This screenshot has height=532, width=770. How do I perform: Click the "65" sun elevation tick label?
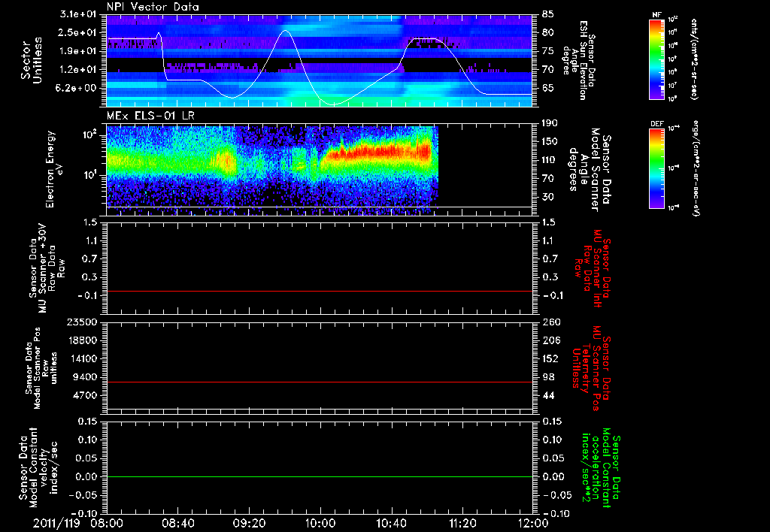coord(548,89)
